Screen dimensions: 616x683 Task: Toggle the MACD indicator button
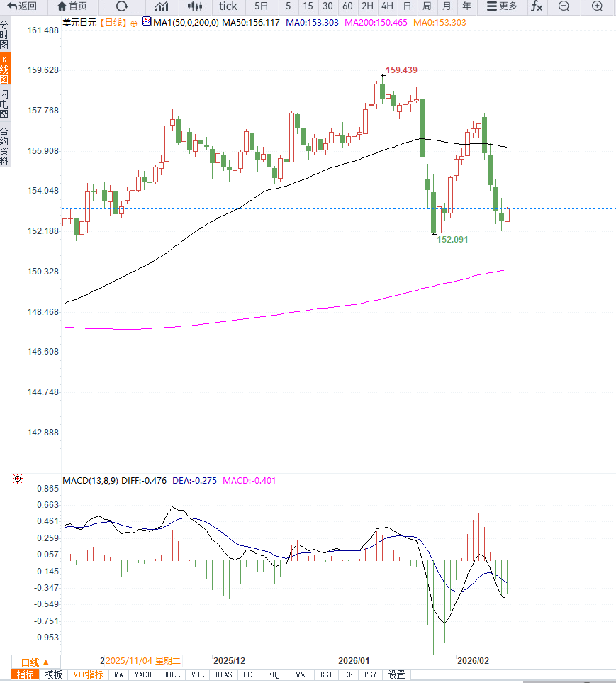coord(143,675)
